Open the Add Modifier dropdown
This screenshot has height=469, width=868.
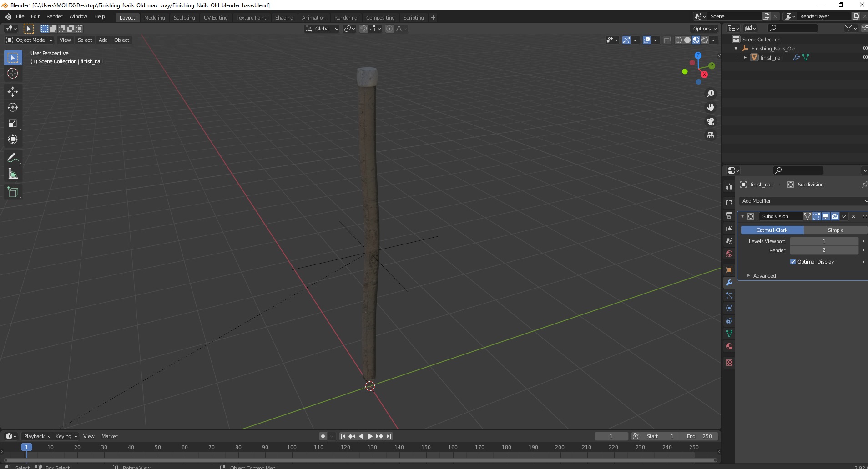(803, 201)
